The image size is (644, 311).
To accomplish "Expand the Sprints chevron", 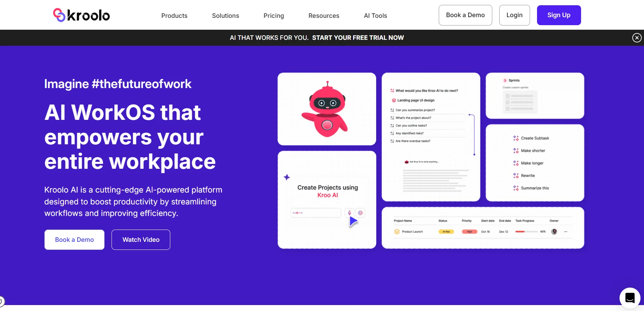I will pos(505,80).
